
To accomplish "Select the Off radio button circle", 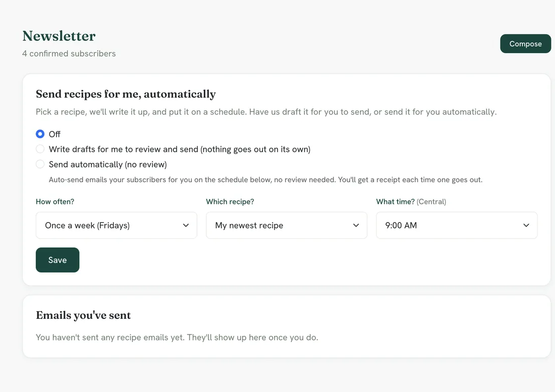I will [40, 134].
